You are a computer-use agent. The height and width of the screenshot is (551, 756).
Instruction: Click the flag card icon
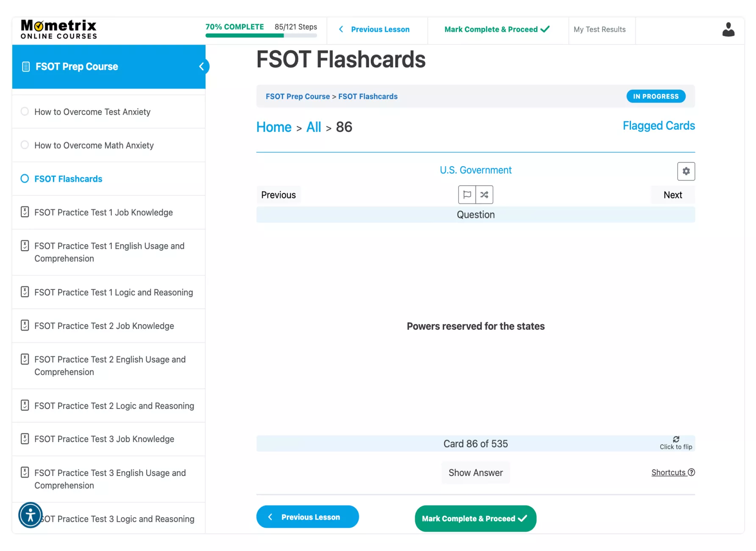coord(467,195)
